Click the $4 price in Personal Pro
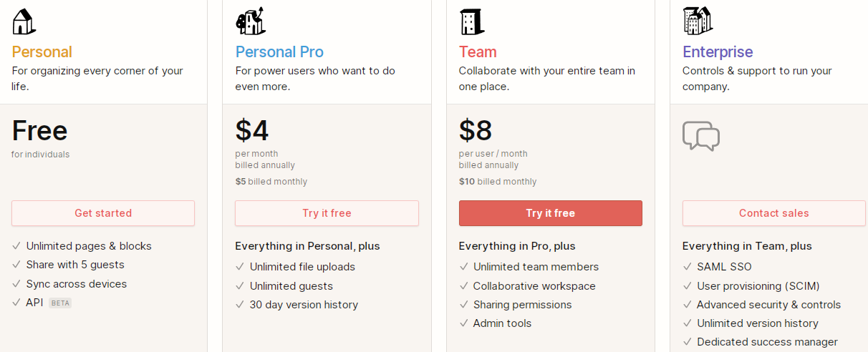The image size is (868, 352). pos(252,131)
